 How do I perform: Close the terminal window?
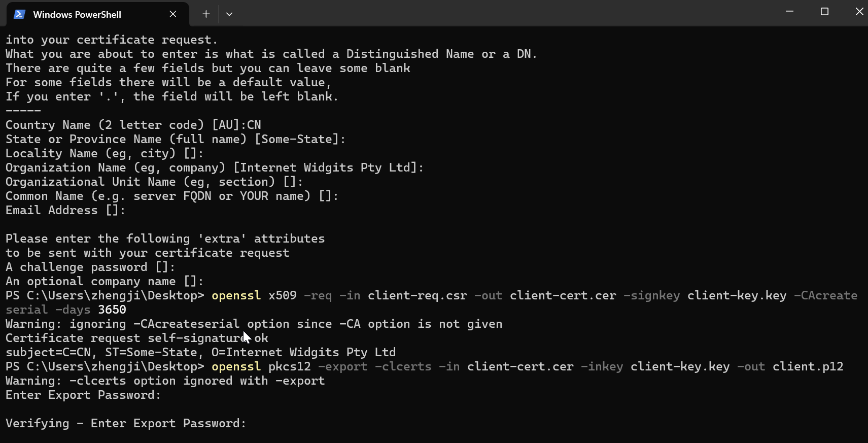point(859,11)
